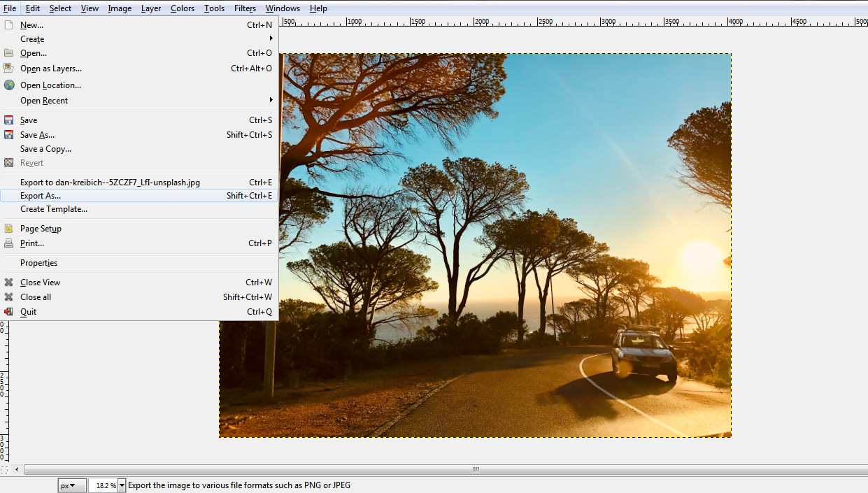Click the Page Setup icon

8,228
